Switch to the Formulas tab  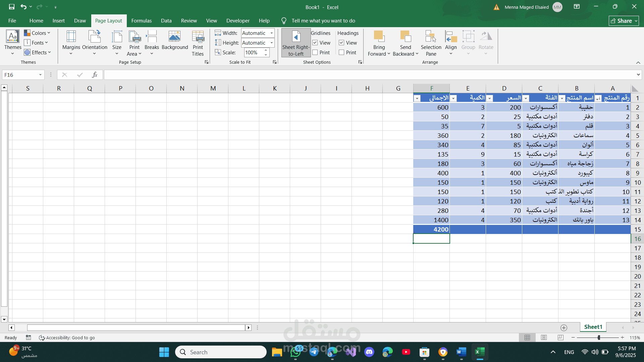142,21
